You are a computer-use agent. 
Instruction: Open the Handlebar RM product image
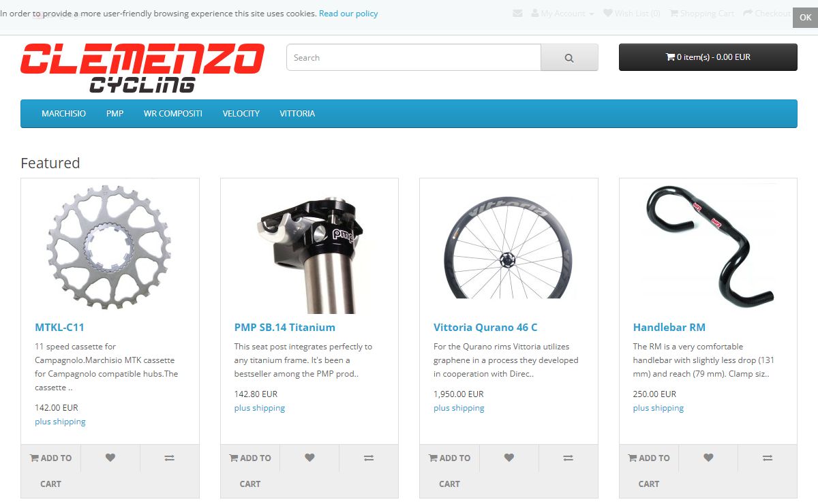(x=708, y=247)
